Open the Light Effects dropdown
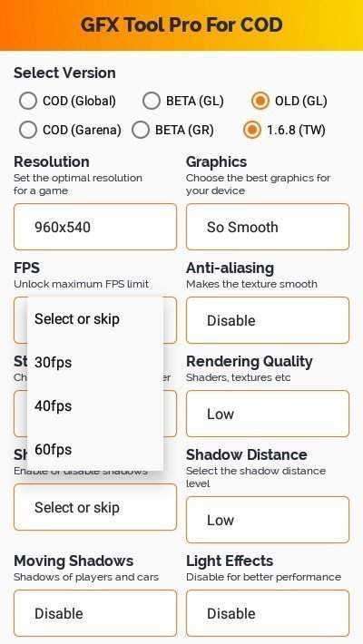Viewport: 363px width, 644px height. (x=268, y=613)
